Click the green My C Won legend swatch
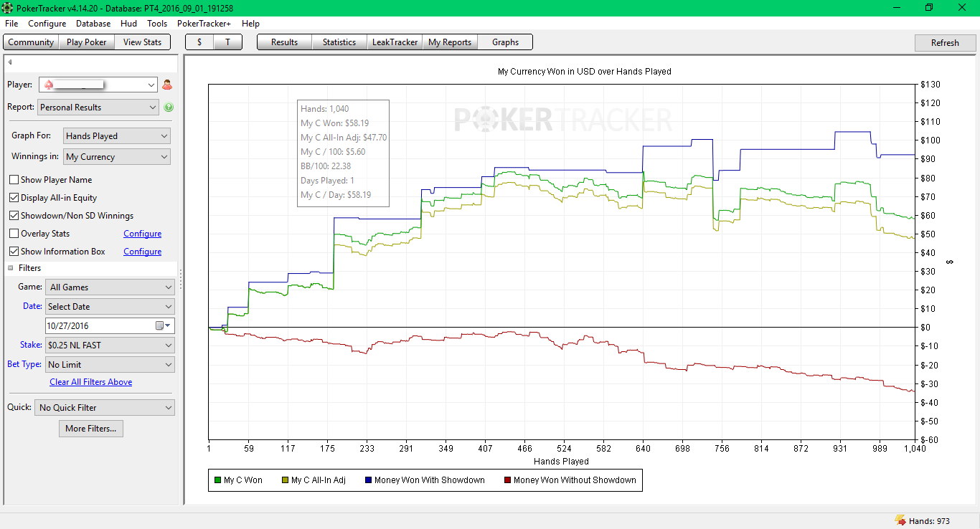The image size is (980, 529). point(217,480)
